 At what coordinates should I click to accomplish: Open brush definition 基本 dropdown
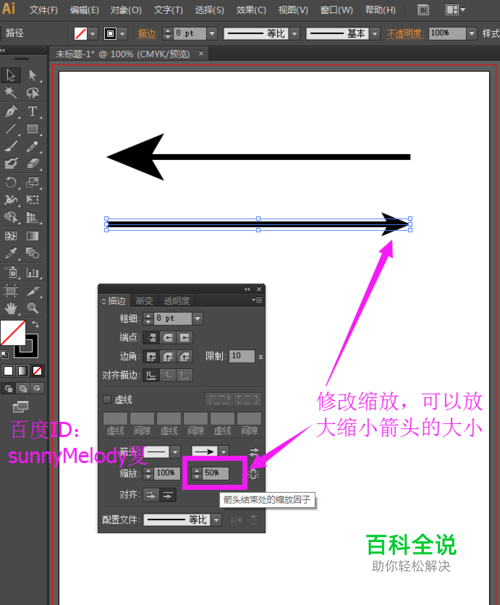[x=375, y=34]
